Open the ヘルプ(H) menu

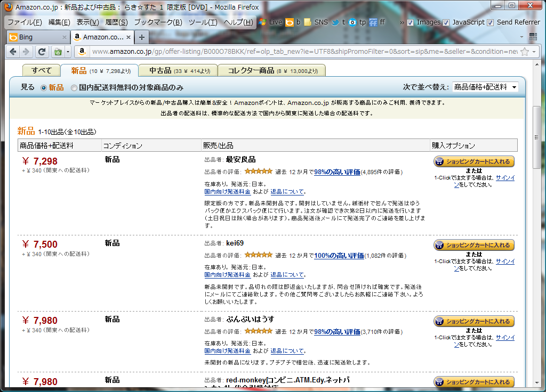(x=238, y=22)
